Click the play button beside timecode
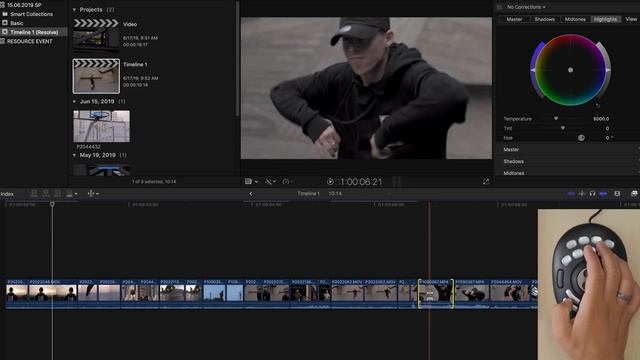This screenshot has width=640, height=360. pyautogui.click(x=330, y=182)
